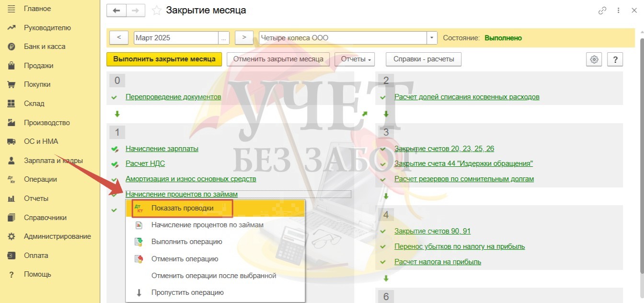Expand the organization dropdown arrow
Image resolution: width=644 pixels, height=303 pixels.
click(432, 38)
